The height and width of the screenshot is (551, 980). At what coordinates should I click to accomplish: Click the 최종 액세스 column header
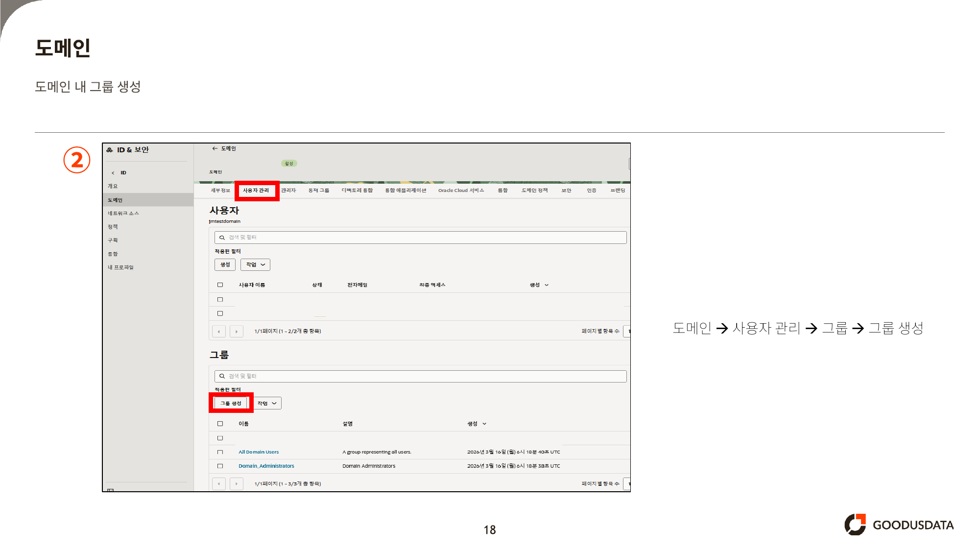pos(432,285)
